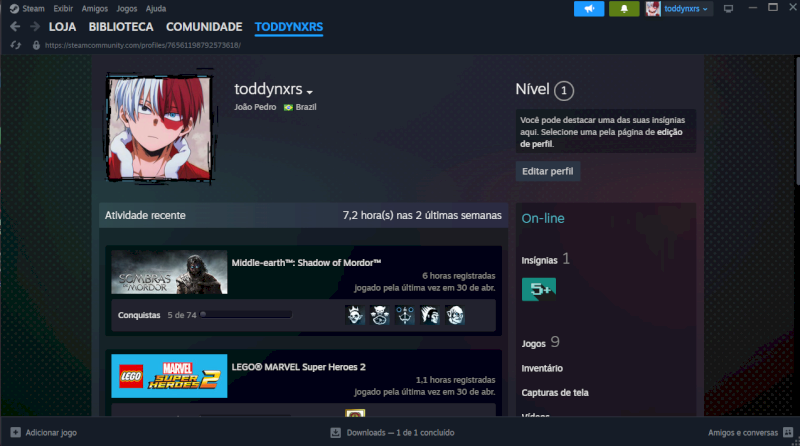
Task: Click the Adicionar jogo button
Action: point(43,432)
